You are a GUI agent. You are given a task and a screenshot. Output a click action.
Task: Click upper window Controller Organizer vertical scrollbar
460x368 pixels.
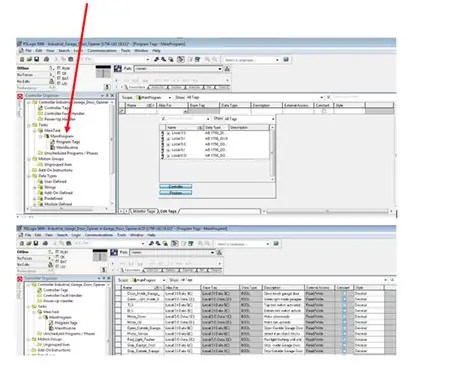point(111,153)
